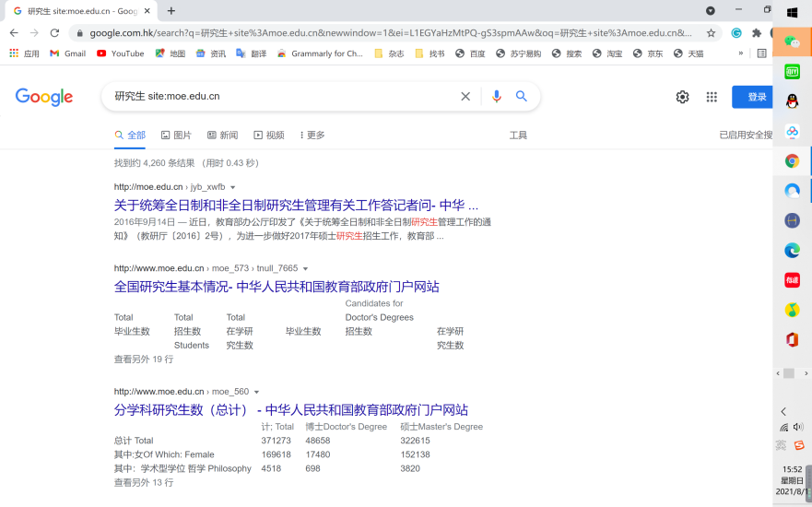Go back to the previous page

[14, 33]
